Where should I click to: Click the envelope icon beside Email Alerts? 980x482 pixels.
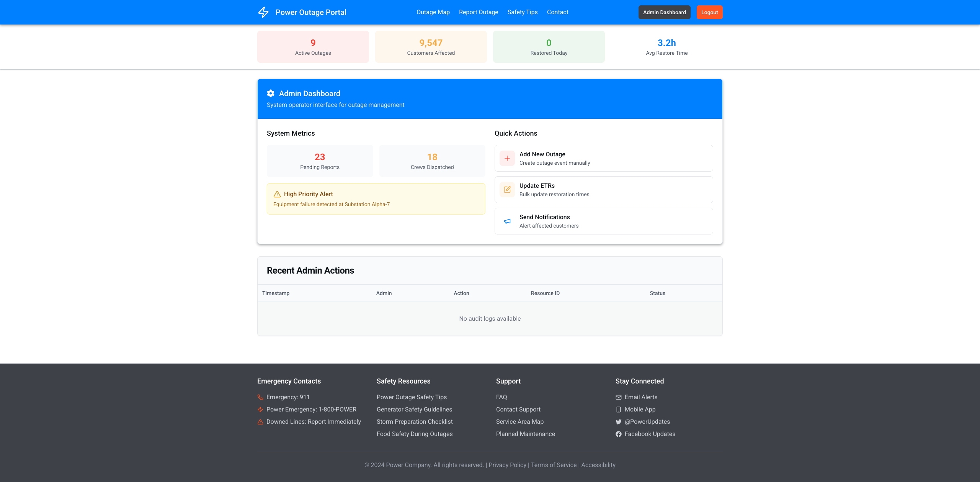click(619, 397)
